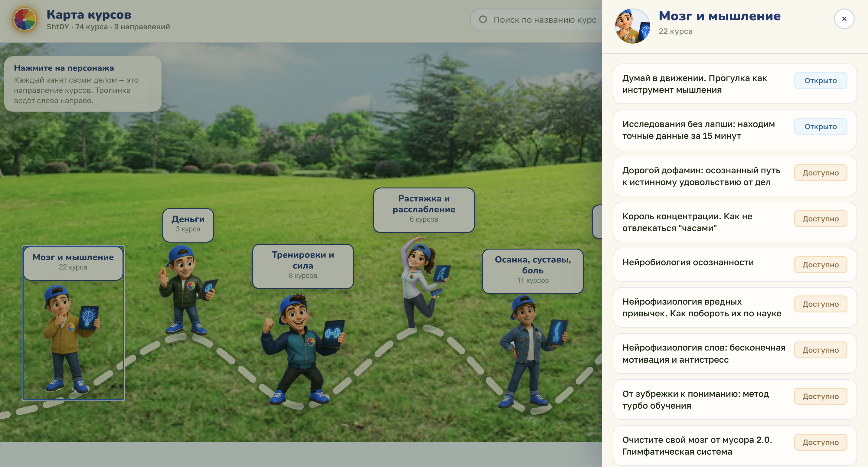Open course Очистите свой мозг от мусора
868x467 pixels.
(x=697, y=446)
